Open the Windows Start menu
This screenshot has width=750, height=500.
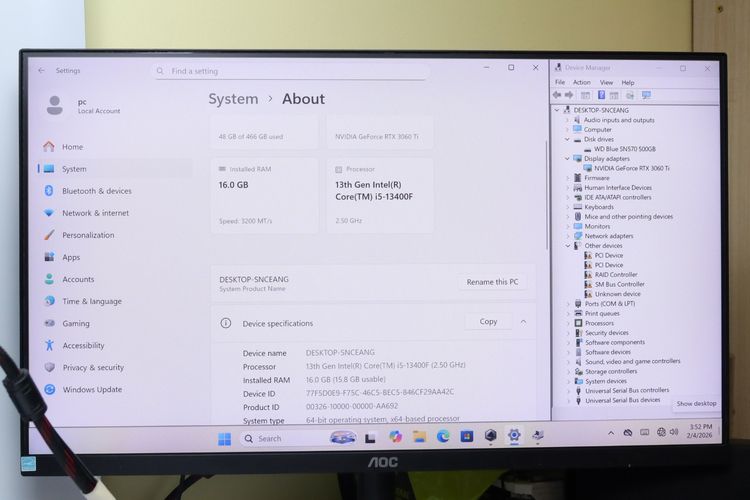tap(224, 439)
